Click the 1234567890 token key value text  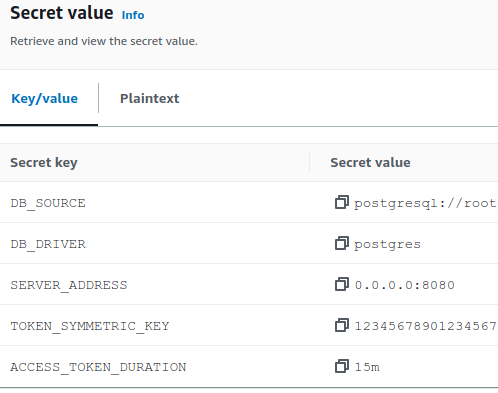[x=426, y=326]
